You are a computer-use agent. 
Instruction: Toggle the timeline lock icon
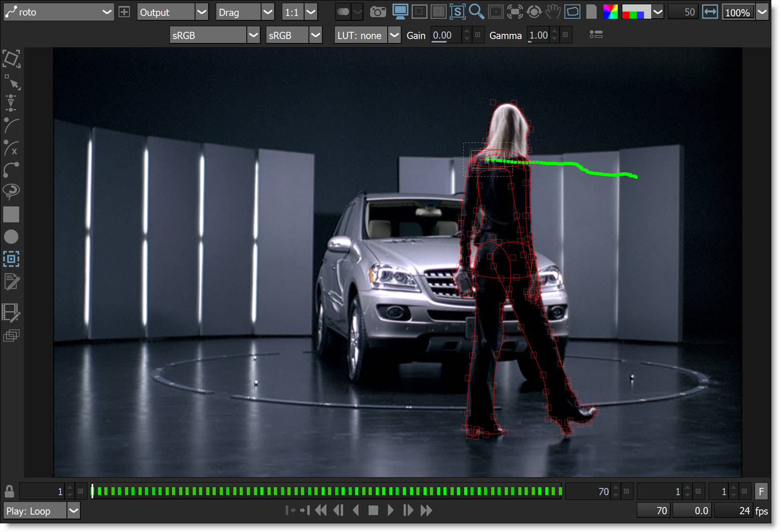[9, 492]
